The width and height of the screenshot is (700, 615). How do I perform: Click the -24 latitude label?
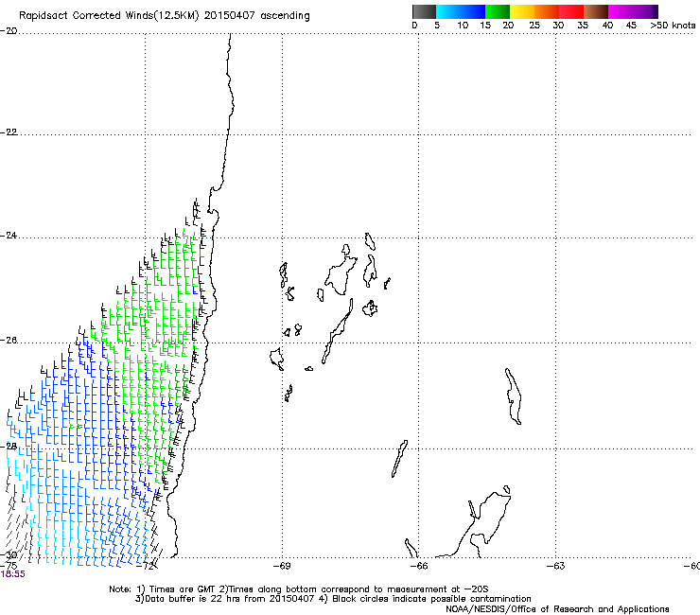(9, 235)
